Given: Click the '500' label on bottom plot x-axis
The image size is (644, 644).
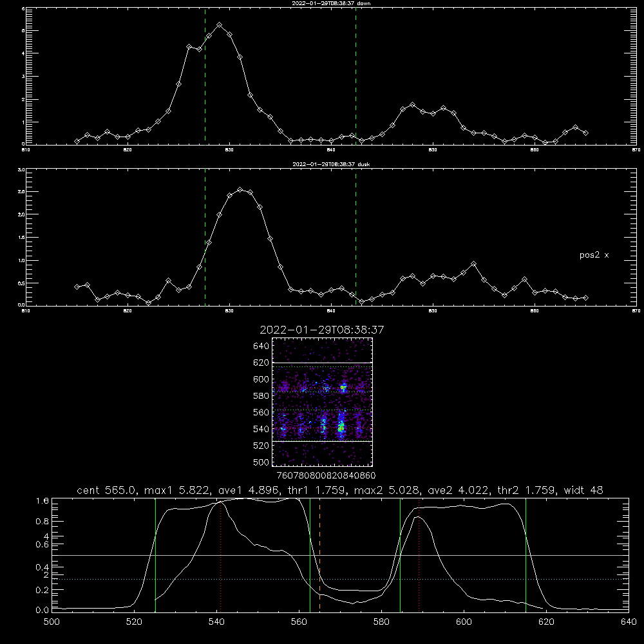Looking at the screenshot, I should point(52,622).
